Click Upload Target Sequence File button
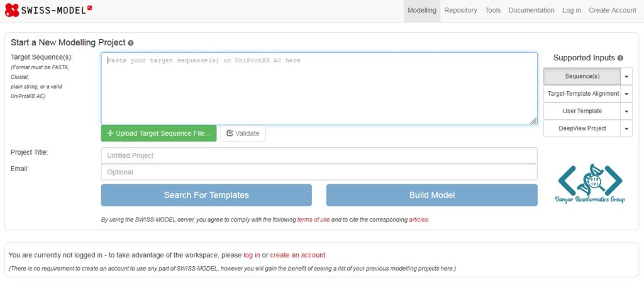Screen dimensions: 644x285 coord(158,133)
